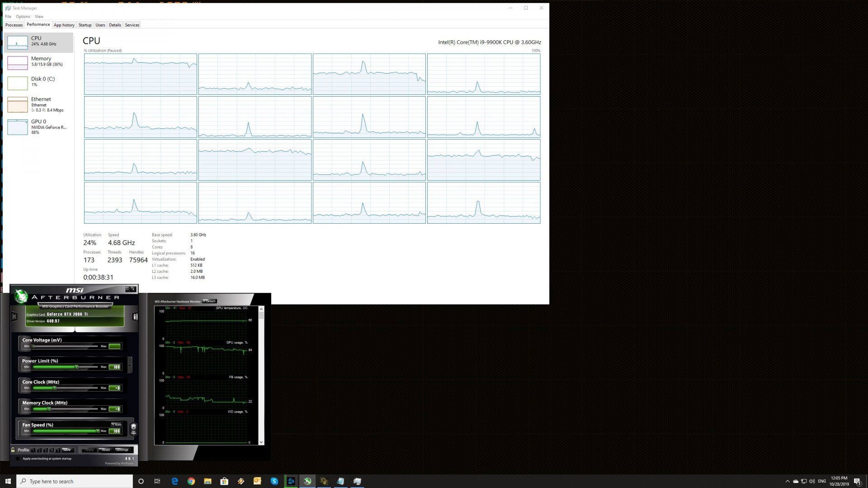Open the Options menu
Viewport: 868px width, 488px height.
23,17
